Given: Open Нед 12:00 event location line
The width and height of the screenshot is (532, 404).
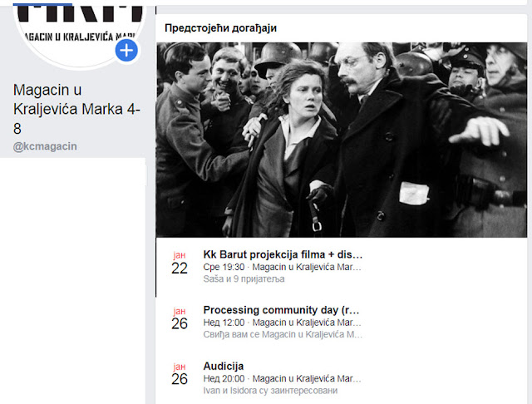Looking at the screenshot, I should point(283,323).
